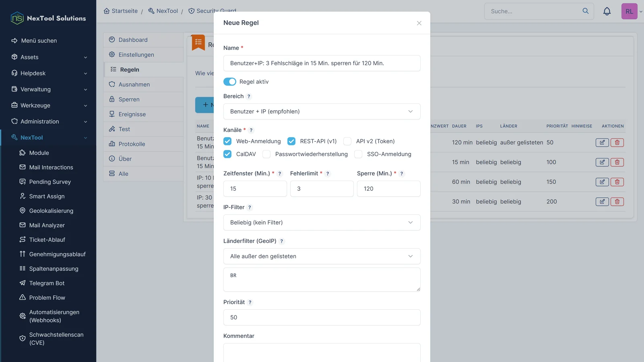This screenshot has height=362, width=644.
Task: Open the IP-Filter dropdown
Action: click(x=322, y=222)
